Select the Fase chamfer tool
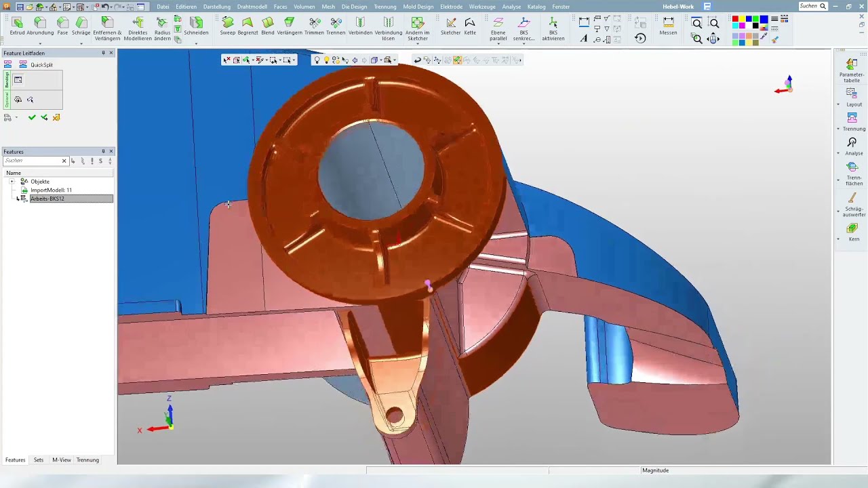 [62, 26]
